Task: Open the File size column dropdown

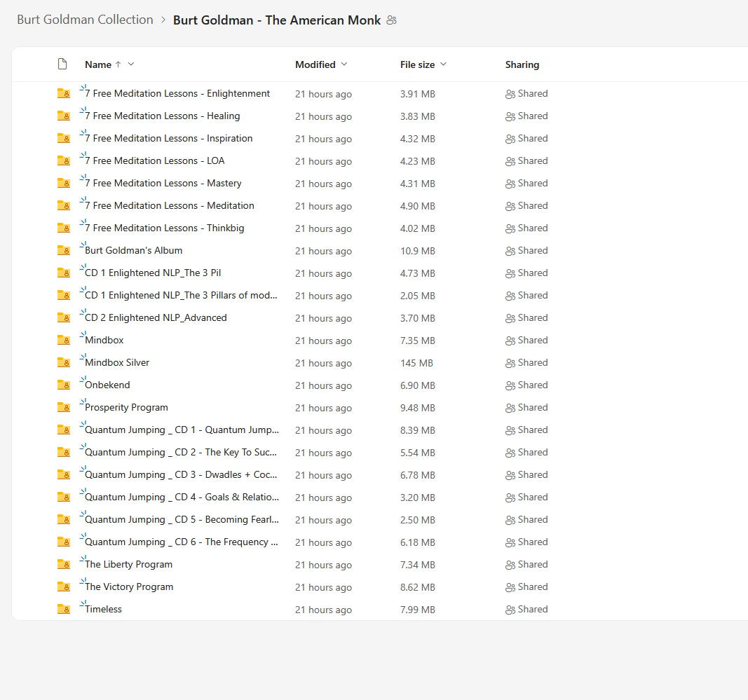Action: point(443,64)
